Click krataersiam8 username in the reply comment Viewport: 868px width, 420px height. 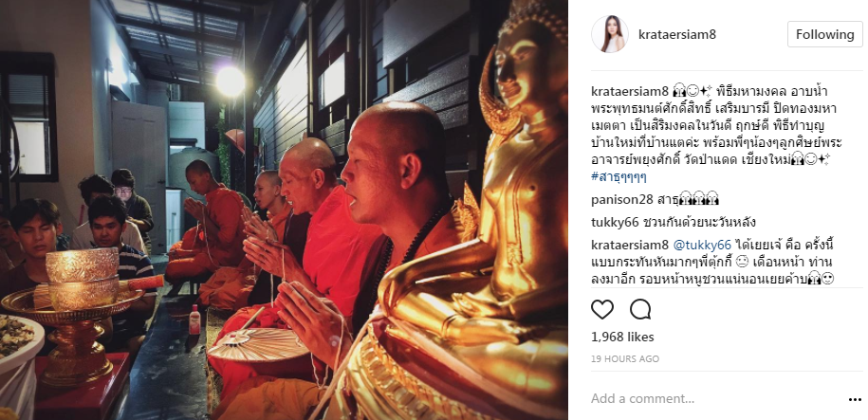coord(630,245)
